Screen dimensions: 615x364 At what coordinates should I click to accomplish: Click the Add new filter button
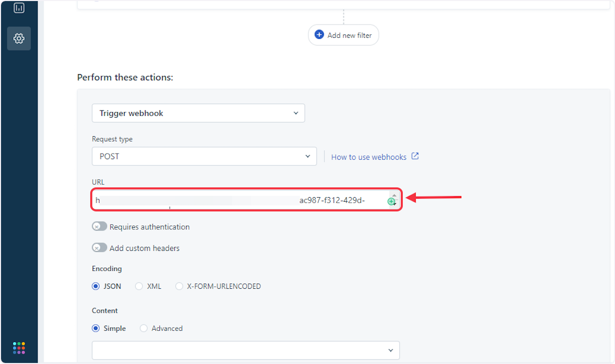click(343, 35)
